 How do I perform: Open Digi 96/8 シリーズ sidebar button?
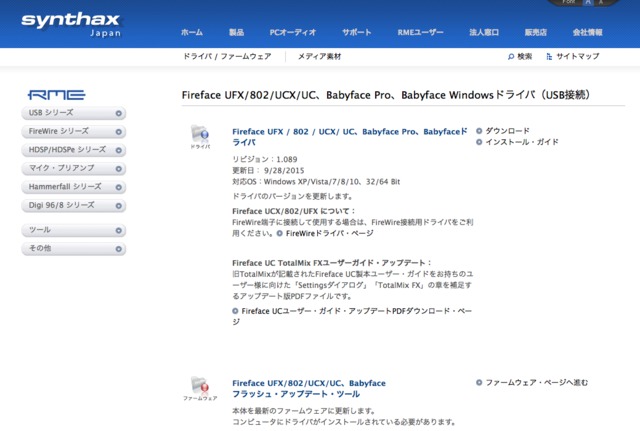[x=73, y=206]
